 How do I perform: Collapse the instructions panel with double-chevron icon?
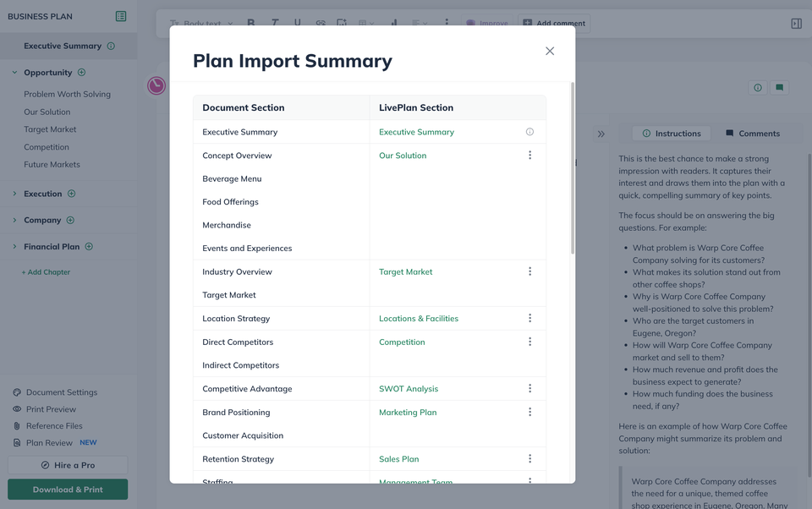pyautogui.click(x=601, y=134)
